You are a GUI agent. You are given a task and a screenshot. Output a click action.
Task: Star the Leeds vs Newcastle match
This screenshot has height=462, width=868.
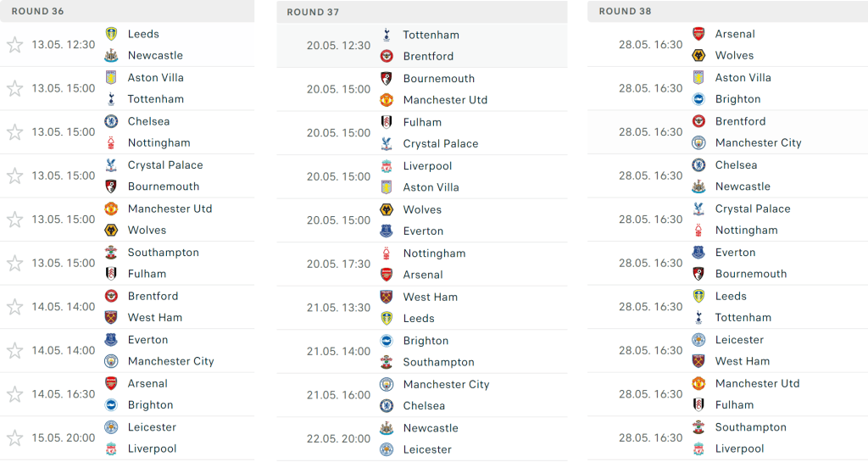click(x=14, y=45)
